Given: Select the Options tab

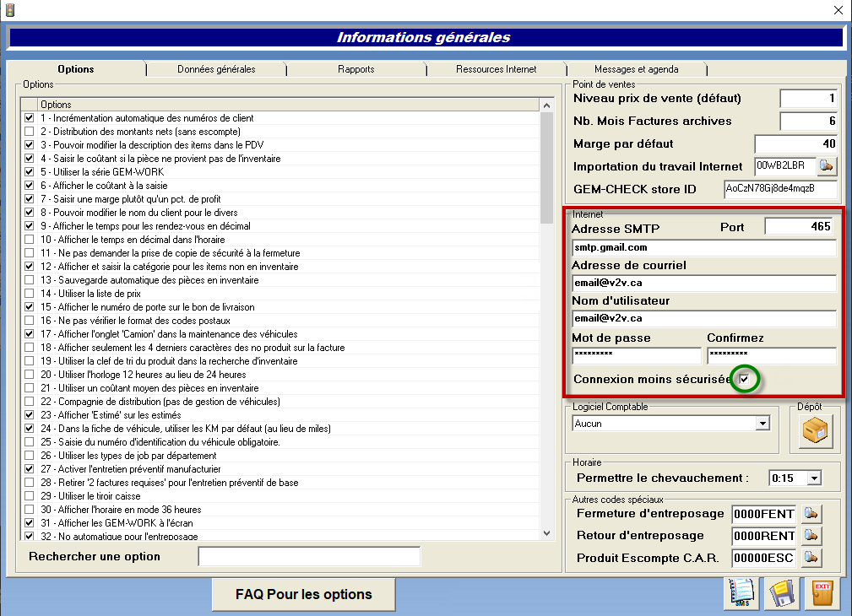Looking at the screenshot, I should tap(76, 69).
